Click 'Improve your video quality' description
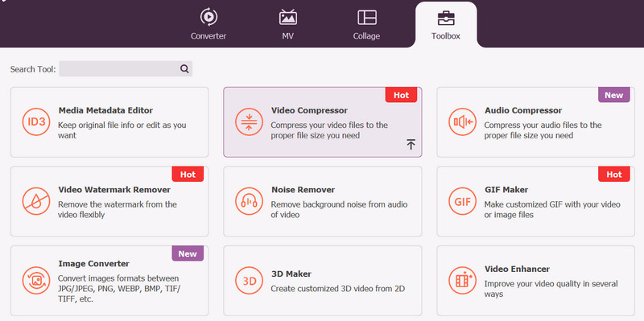This screenshot has width=644, height=321. pos(551,289)
